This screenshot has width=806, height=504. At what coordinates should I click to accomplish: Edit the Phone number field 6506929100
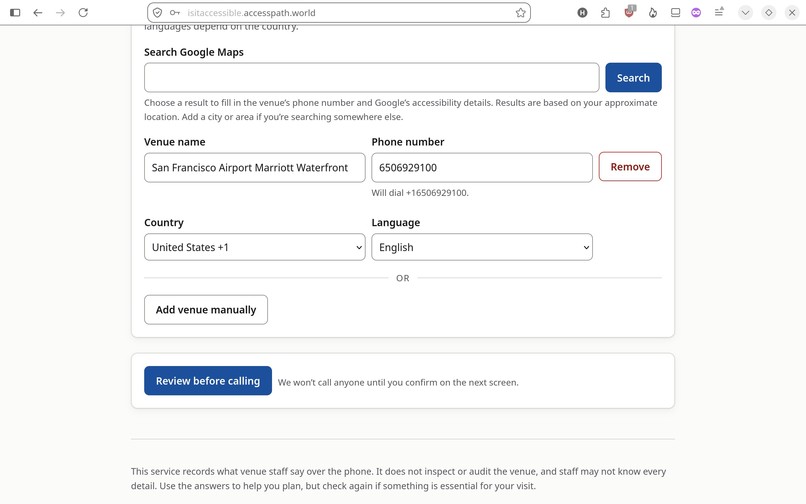pyautogui.click(x=482, y=168)
